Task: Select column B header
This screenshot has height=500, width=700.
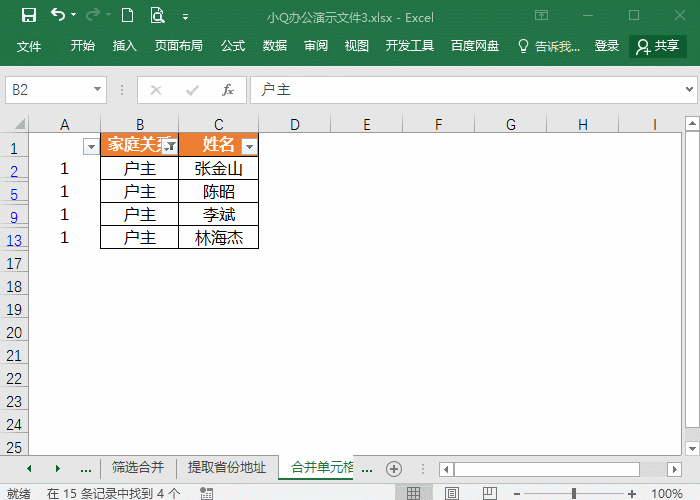Action: (140, 124)
